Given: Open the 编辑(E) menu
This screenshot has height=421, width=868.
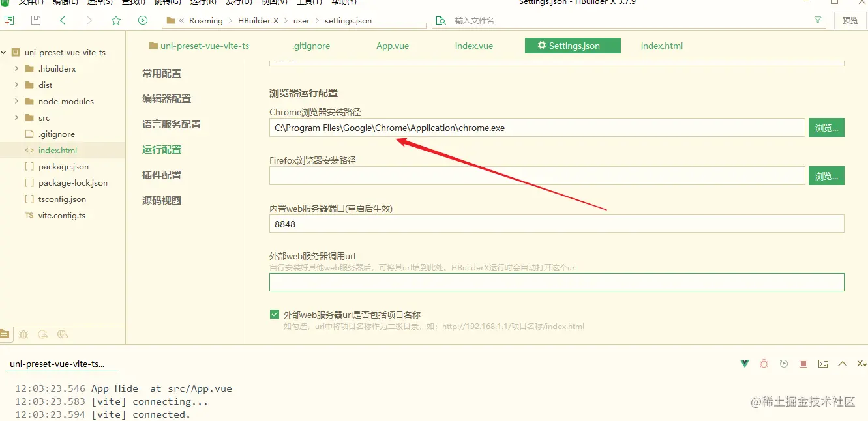Looking at the screenshot, I should click(x=65, y=3).
